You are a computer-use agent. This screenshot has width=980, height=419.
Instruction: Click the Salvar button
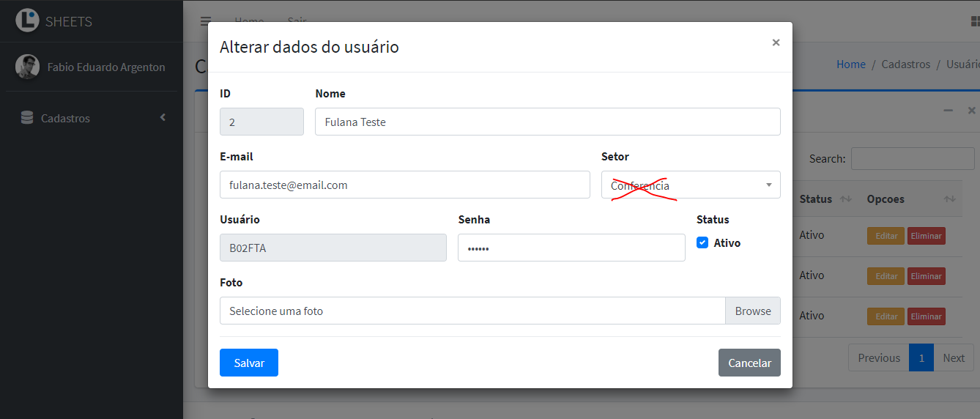point(249,363)
